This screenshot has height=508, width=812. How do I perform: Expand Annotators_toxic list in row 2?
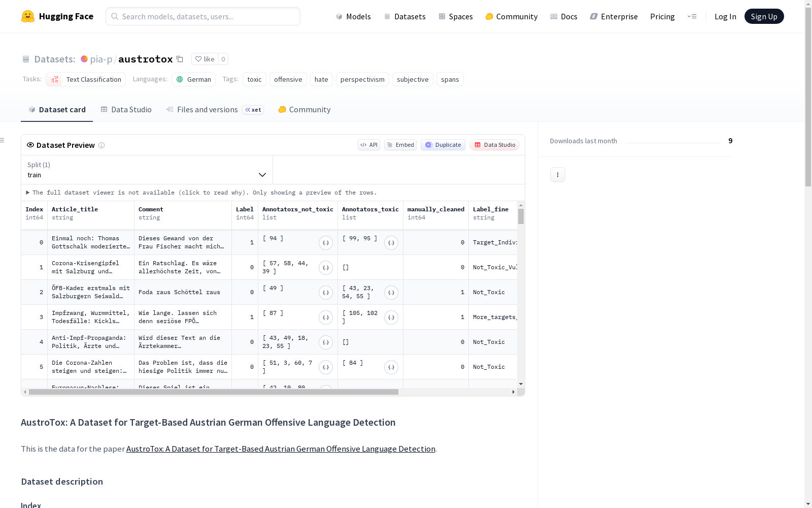[391, 293]
